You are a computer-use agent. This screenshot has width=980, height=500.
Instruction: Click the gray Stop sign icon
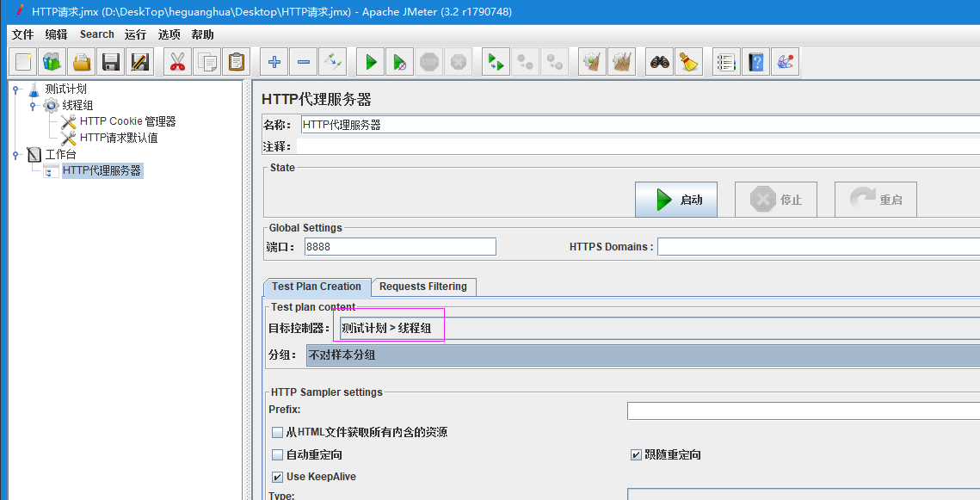(x=429, y=62)
